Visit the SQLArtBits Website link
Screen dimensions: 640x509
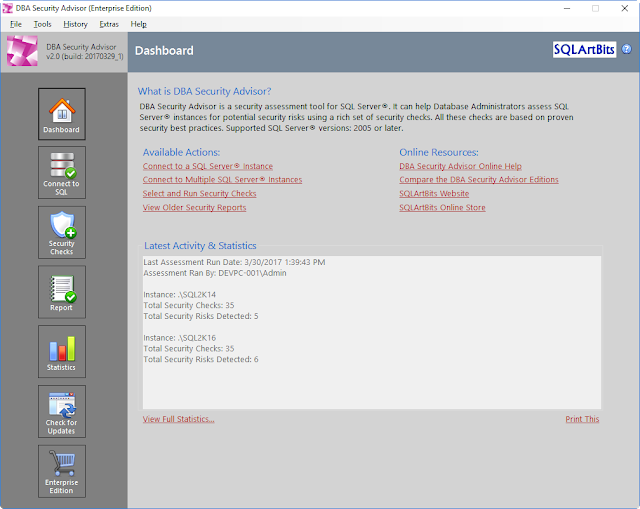pos(434,193)
